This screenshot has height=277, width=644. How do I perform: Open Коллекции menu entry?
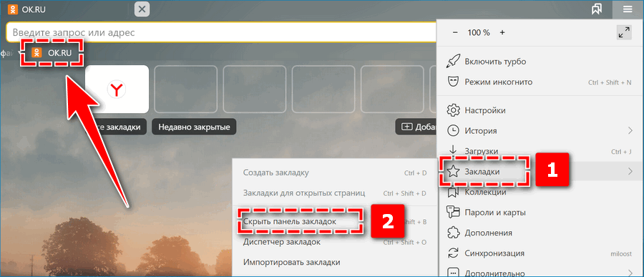pos(540,193)
